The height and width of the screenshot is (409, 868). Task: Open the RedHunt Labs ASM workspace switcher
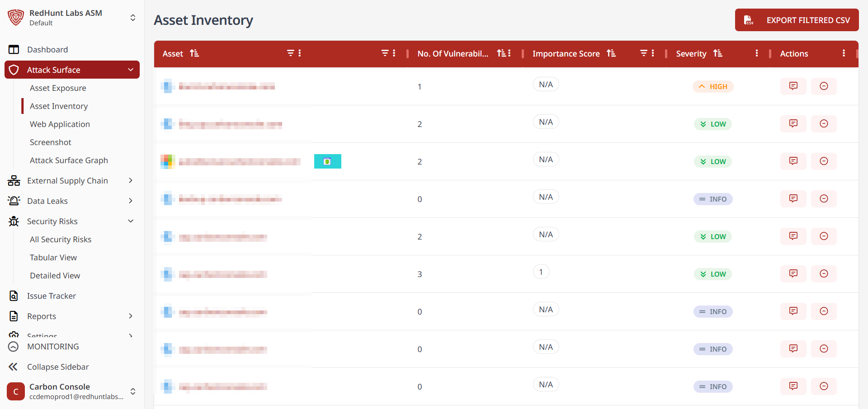[133, 18]
